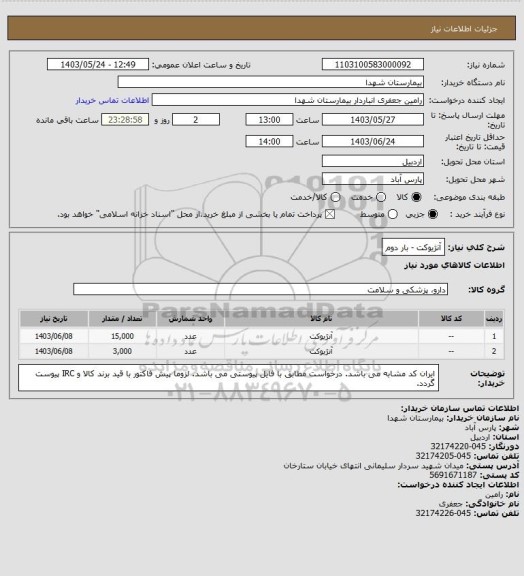
Task: Click the response deadline time 13:00
Action: point(269,120)
